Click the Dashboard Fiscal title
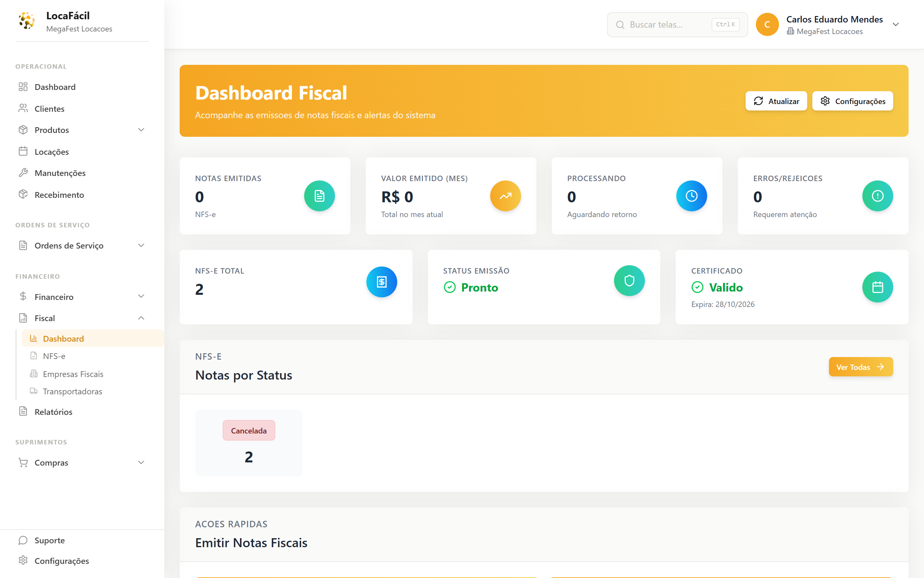924x578 pixels. pos(271,93)
